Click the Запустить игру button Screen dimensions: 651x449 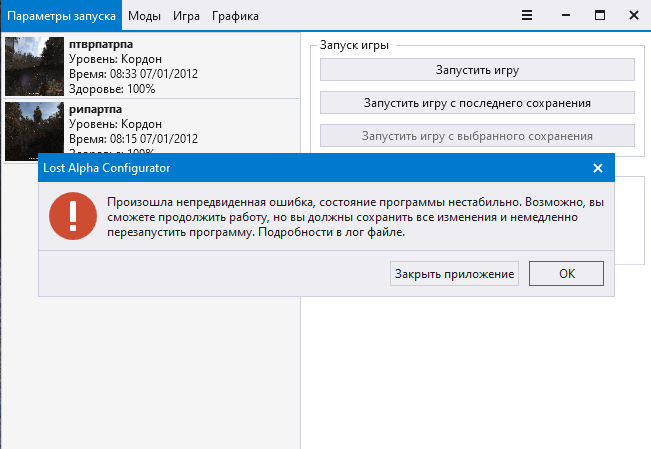[477, 70]
